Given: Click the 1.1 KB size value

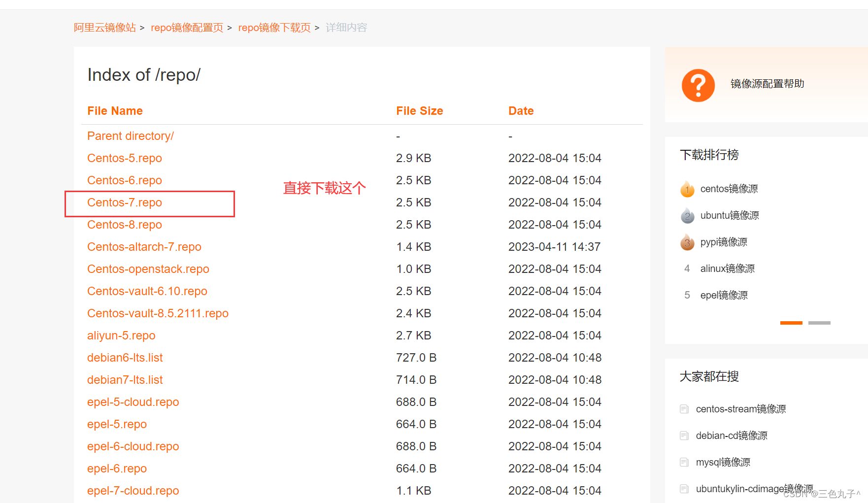Looking at the screenshot, I should (x=414, y=491).
